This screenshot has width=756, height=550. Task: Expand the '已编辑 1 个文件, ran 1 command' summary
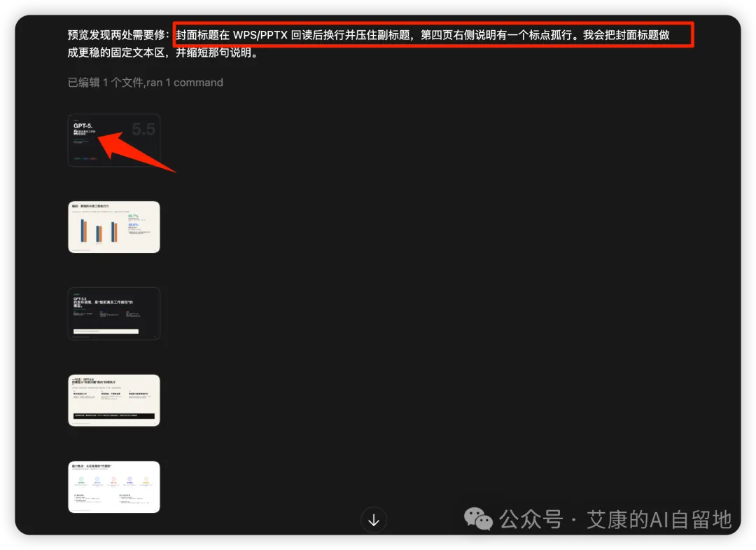(145, 82)
